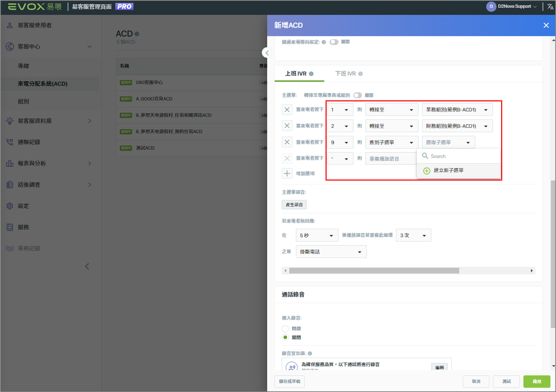This screenshot has width=556, height=392.
Task: Close the 新增ACD panel
Action: pos(546,25)
